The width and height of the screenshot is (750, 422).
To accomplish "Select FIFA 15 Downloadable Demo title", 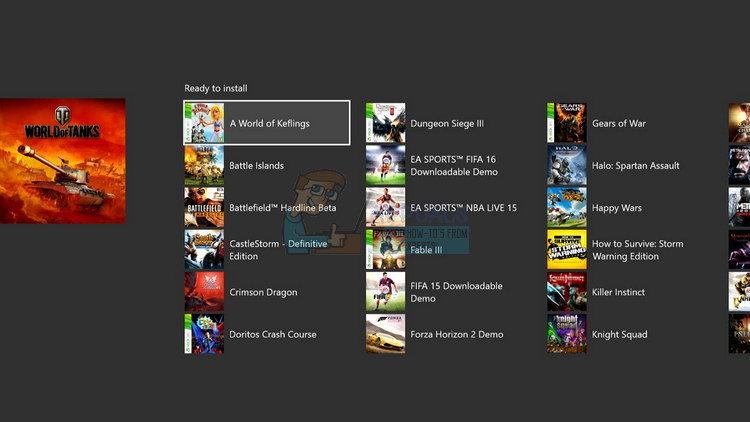I will click(456, 292).
